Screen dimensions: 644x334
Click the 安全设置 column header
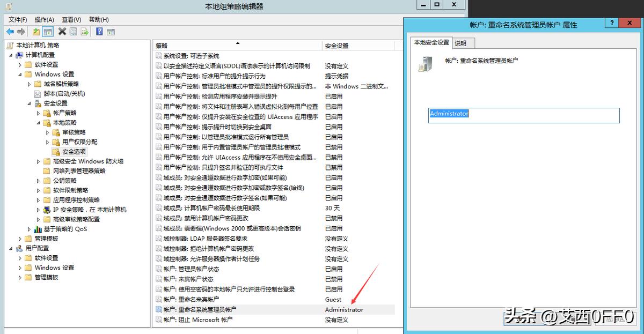click(335, 46)
